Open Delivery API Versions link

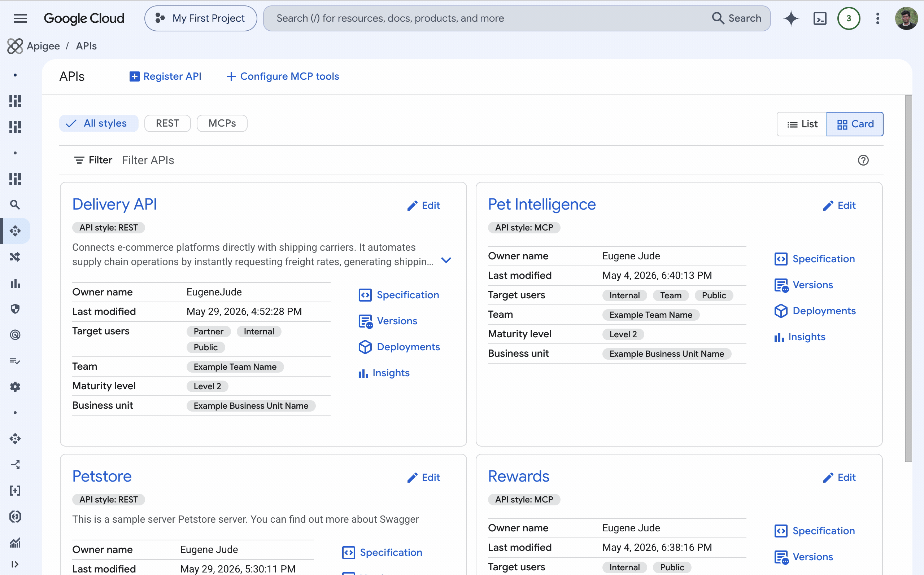pos(388,321)
